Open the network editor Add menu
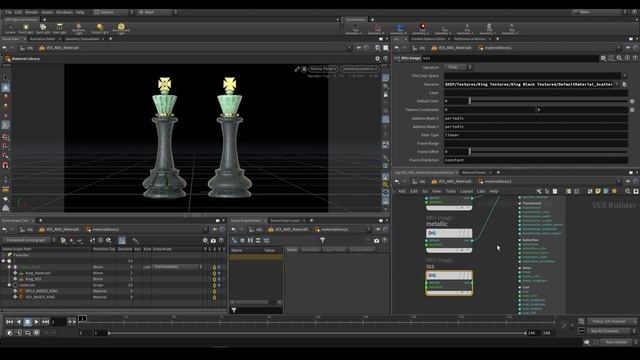 [402, 191]
